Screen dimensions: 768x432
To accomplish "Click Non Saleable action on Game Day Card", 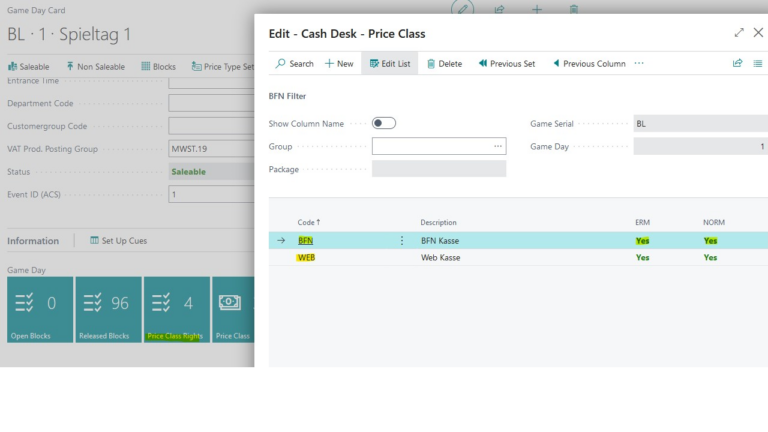I will pyautogui.click(x=96, y=67).
